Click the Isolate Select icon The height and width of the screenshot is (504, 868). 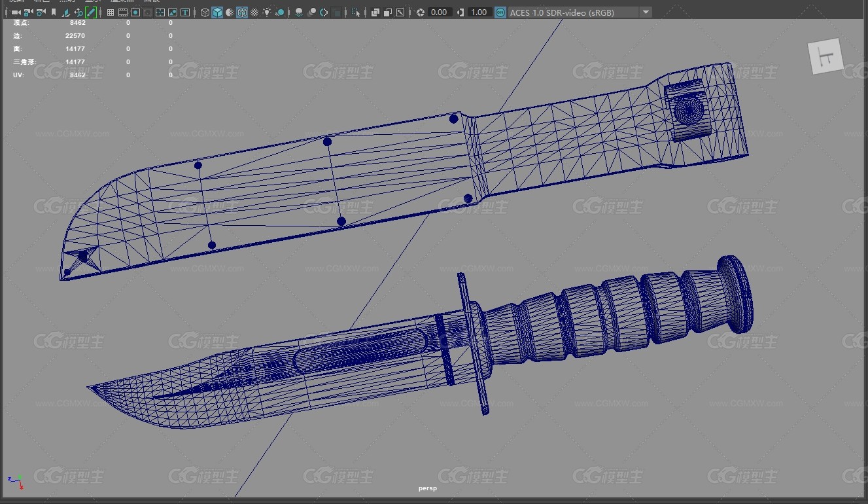356,12
